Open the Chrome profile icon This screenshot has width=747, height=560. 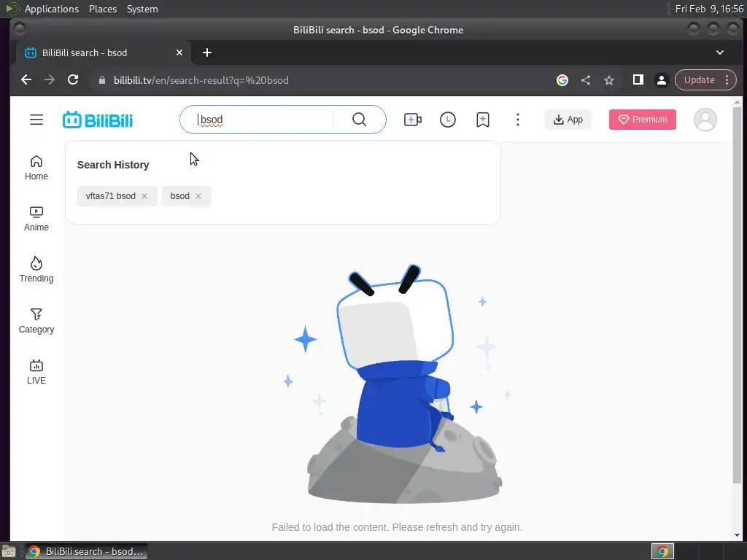[661, 80]
